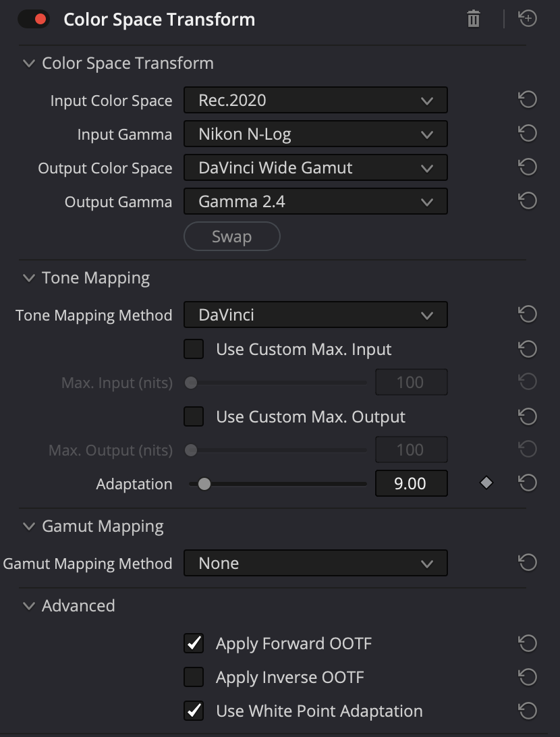
Task: Reset Apply Inverse OOTF option
Action: point(528,677)
